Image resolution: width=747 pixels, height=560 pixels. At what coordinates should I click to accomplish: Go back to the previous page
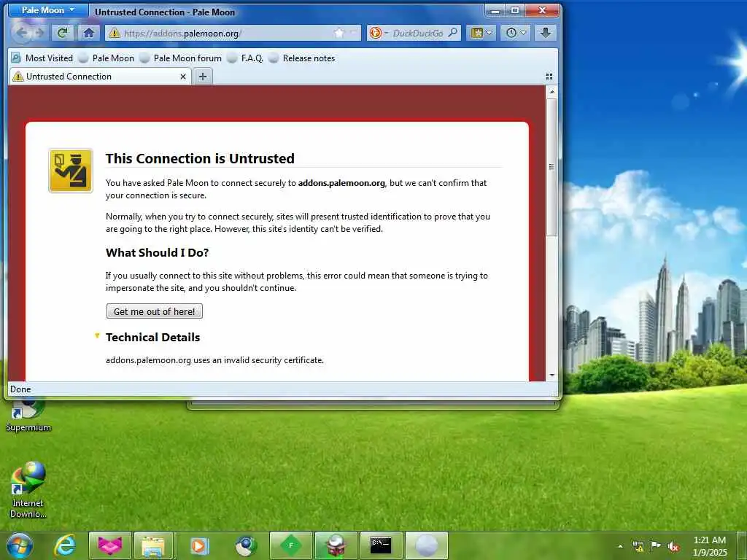21,32
